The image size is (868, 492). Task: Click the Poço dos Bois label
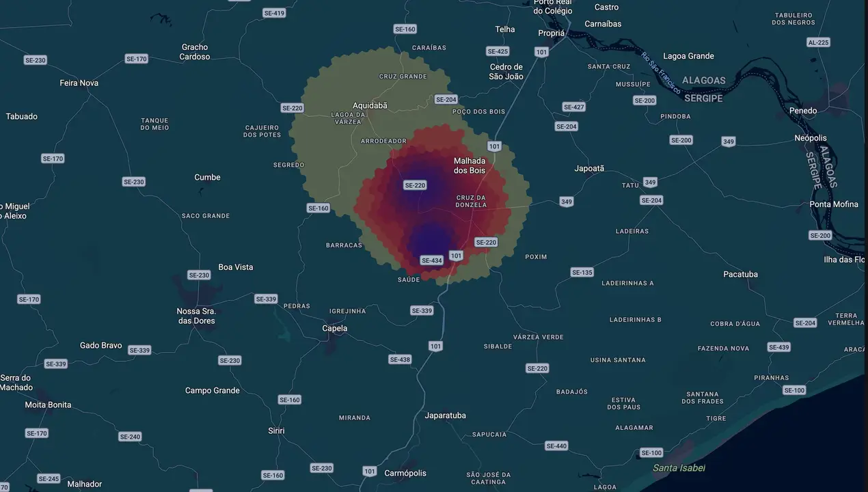click(x=479, y=111)
